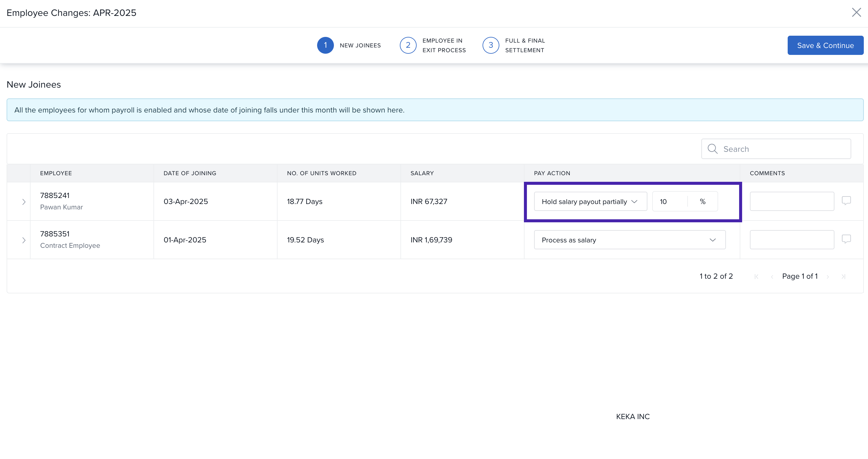
Task: Click the comment icon for Contract Employee
Action: pyautogui.click(x=846, y=239)
